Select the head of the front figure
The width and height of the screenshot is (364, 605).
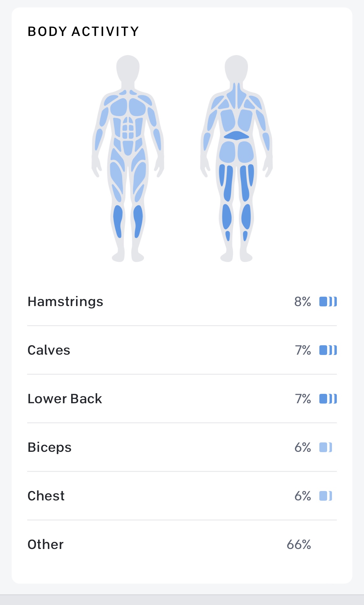point(128,69)
